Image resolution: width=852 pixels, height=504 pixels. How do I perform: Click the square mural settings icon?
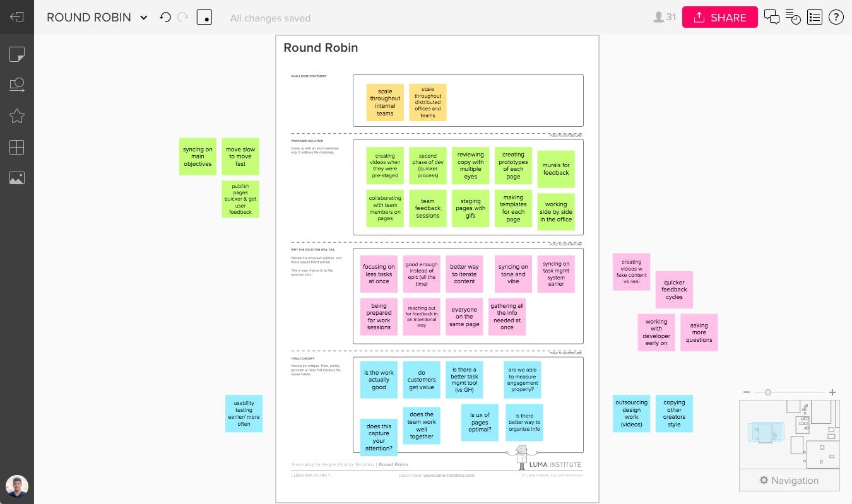pos(204,17)
